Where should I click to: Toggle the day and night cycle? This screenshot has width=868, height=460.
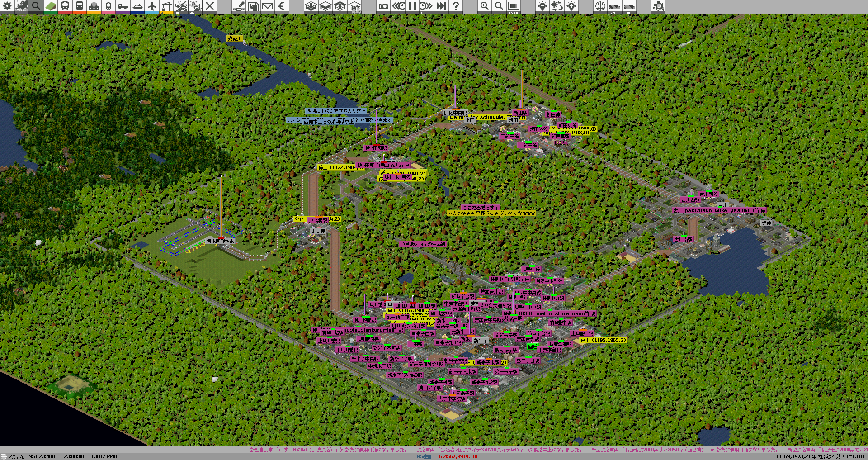point(557,6)
